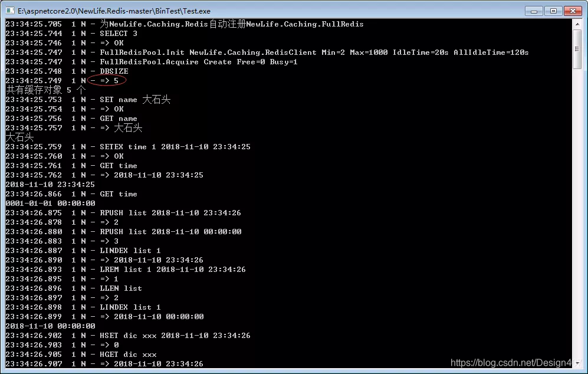Open the console window system menu icon

10,11
